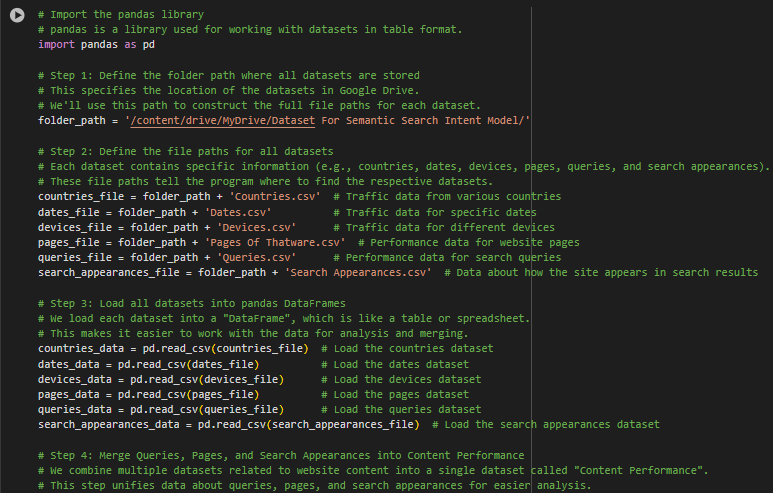Click the 'Pages Of Thatware.csv' string
The image size is (773, 493).
pos(275,243)
